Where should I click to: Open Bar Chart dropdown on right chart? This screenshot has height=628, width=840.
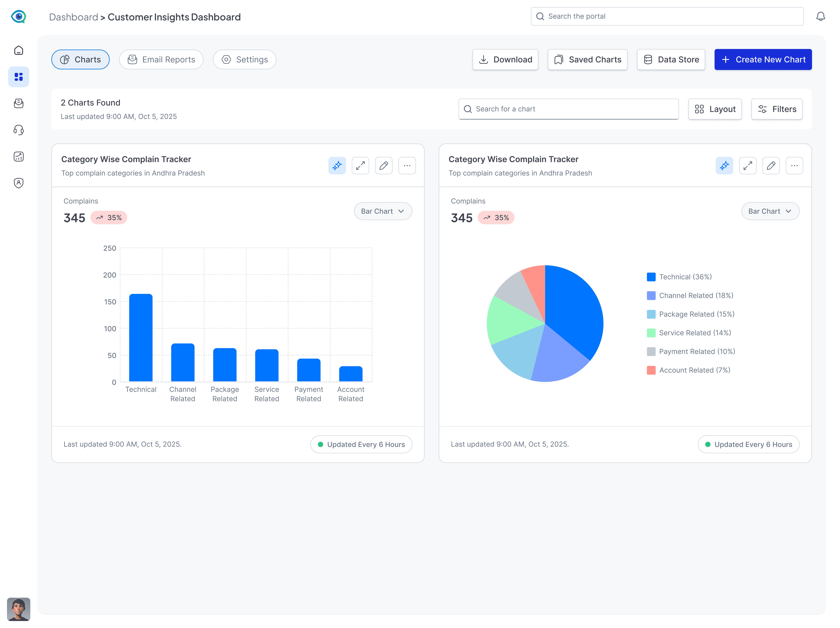pyautogui.click(x=770, y=211)
